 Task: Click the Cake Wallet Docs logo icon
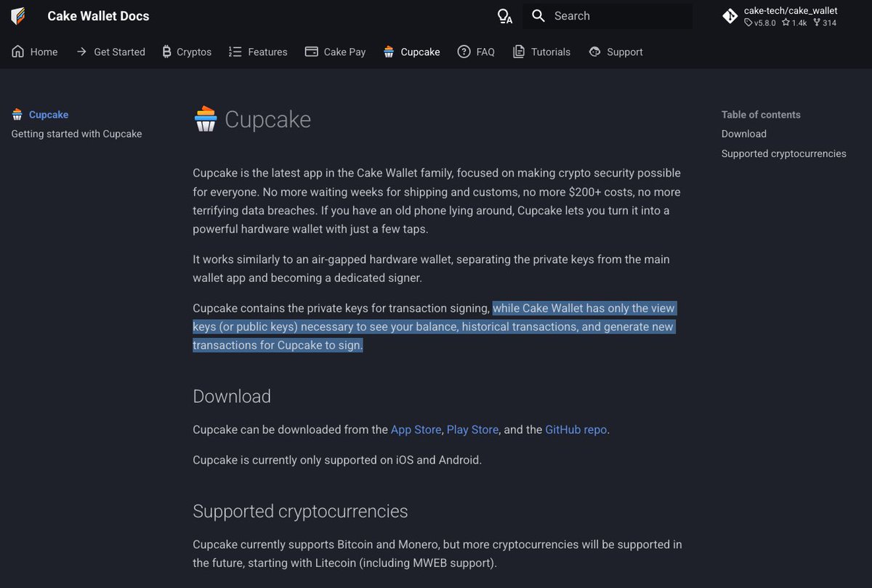18,16
